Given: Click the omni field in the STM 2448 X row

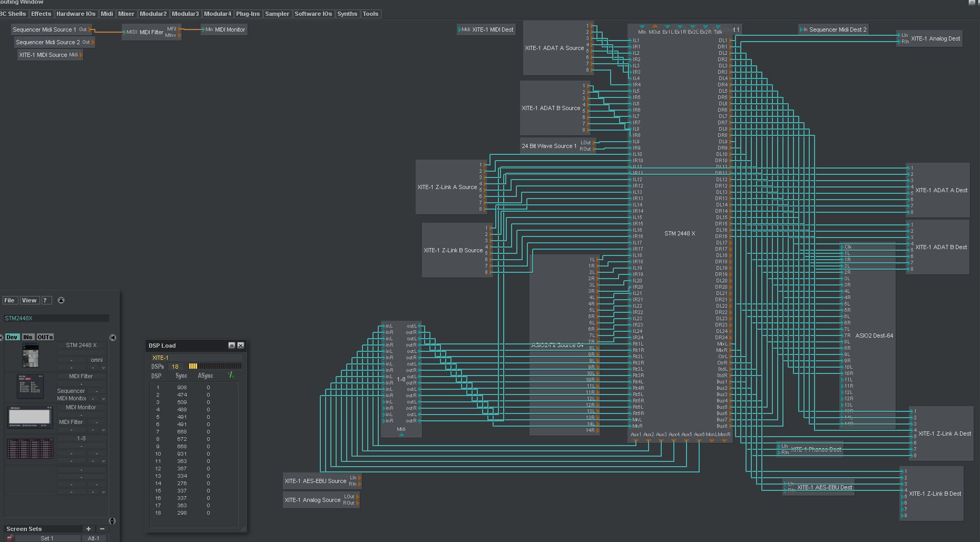Looking at the screenshot, I should click(96, 360).
